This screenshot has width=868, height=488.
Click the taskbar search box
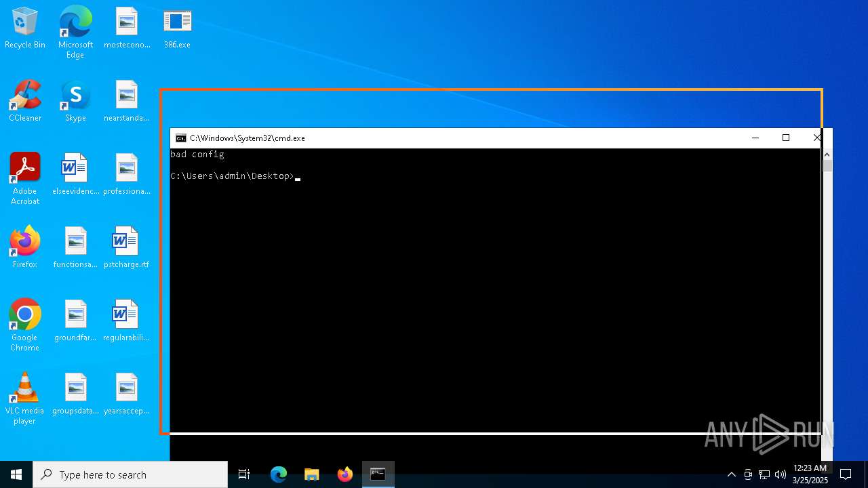pos(130,474)
